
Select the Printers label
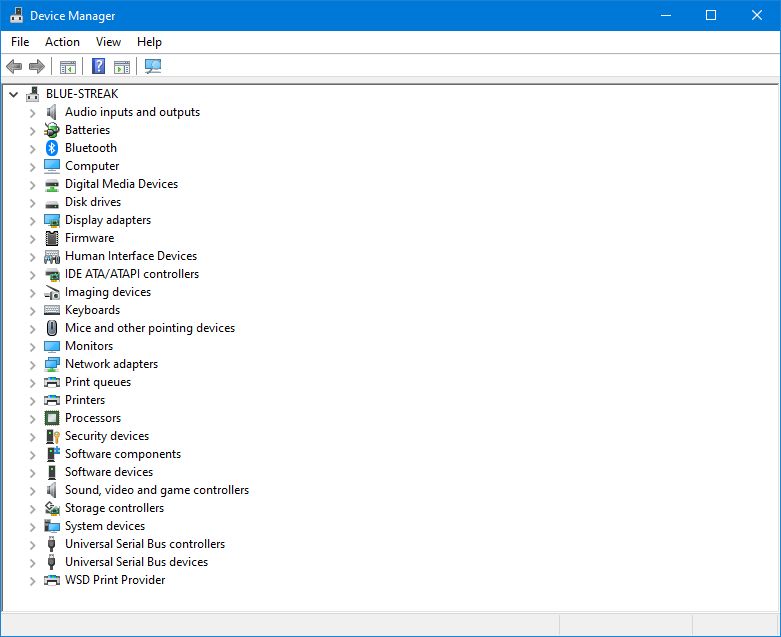85,400
